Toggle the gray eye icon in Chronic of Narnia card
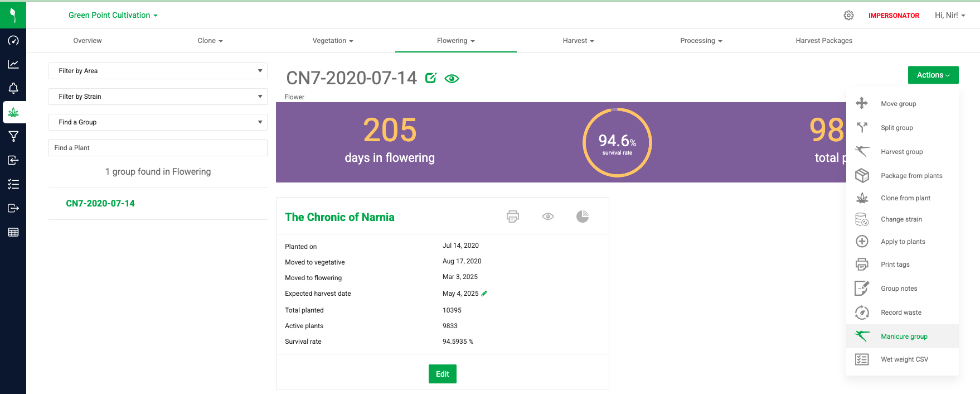Viewport: 980px width, 394px height. click(x=547, y=217)
